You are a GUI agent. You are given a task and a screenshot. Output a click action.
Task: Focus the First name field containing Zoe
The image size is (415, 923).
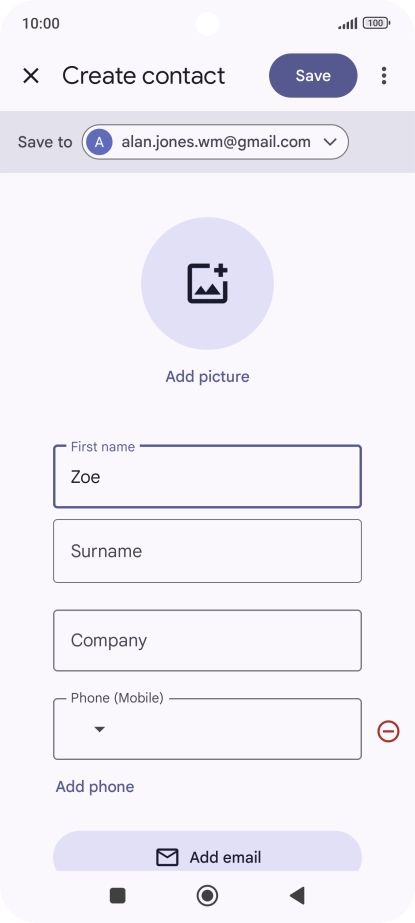[207, 476]
